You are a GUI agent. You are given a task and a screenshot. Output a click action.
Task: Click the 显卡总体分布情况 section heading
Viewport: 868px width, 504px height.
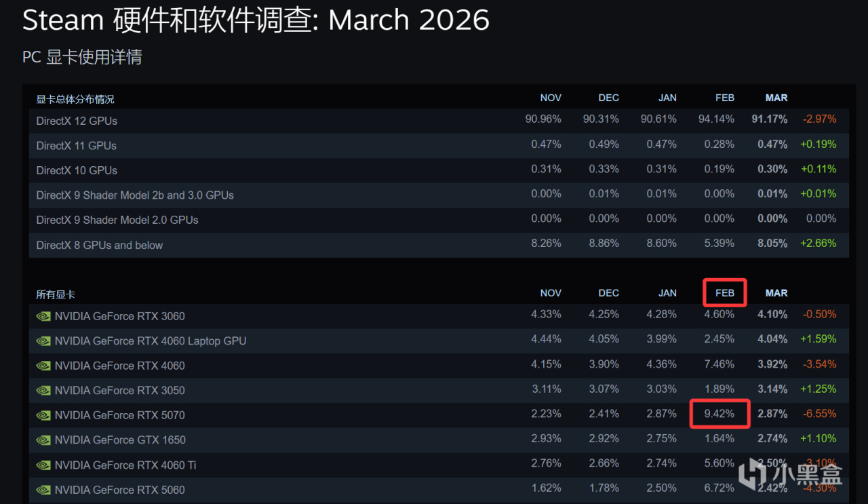coord(75,99)
